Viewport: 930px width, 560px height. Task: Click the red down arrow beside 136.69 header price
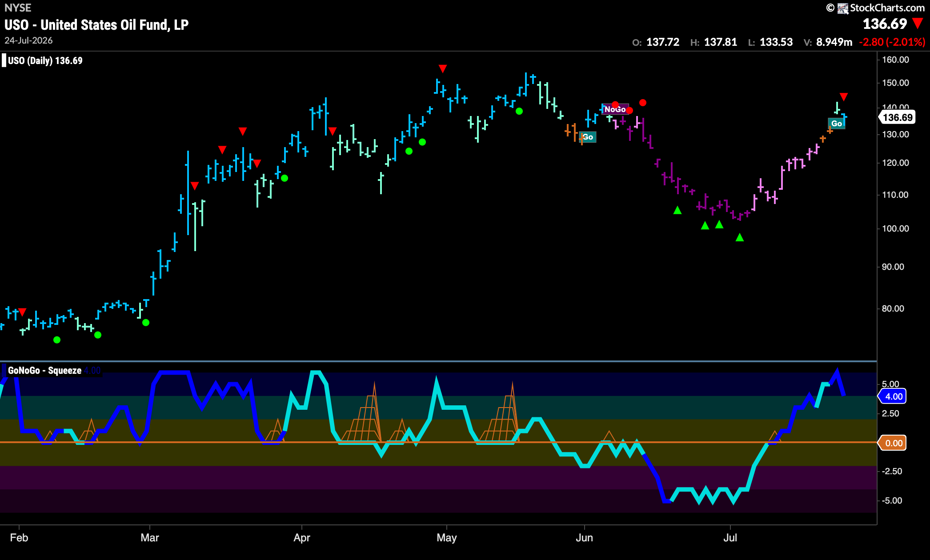click(x=917, y=23)
